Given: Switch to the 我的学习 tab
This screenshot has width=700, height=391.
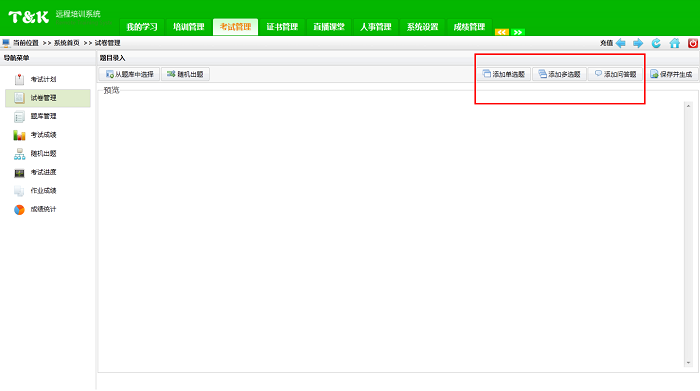Looking at the screenshot, I should coord(142,27).
